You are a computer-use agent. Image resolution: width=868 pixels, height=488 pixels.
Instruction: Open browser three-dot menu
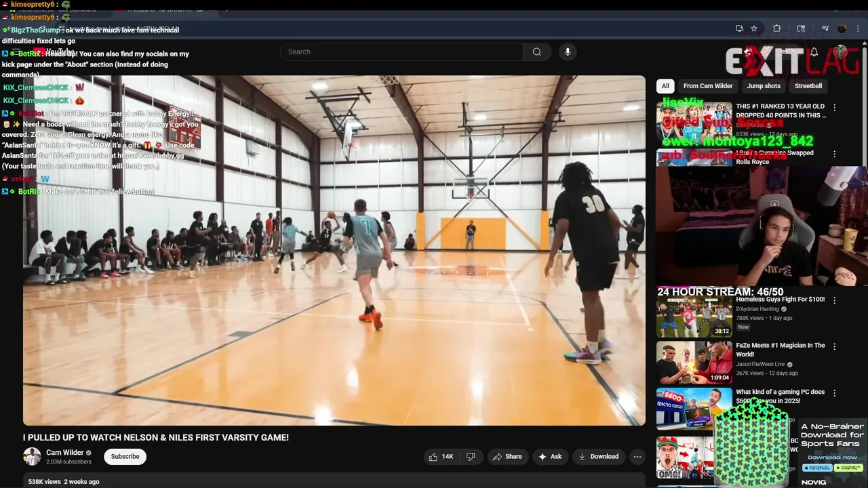[x=859, y=28]
